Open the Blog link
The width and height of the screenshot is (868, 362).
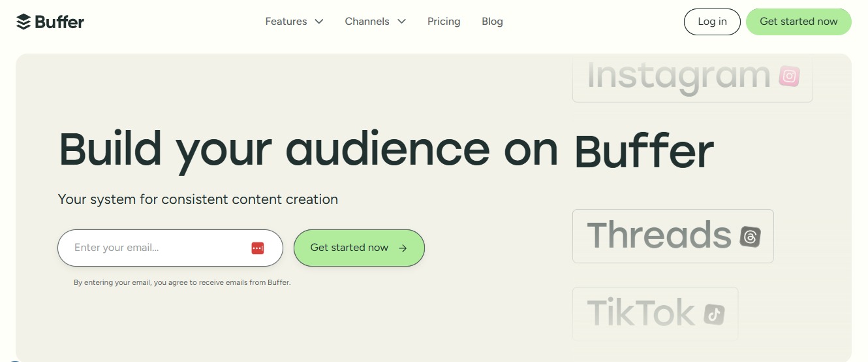[492, 22]
